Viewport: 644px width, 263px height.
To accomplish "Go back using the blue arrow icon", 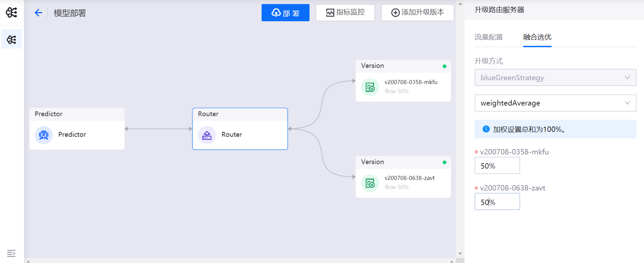I will 38,13.
